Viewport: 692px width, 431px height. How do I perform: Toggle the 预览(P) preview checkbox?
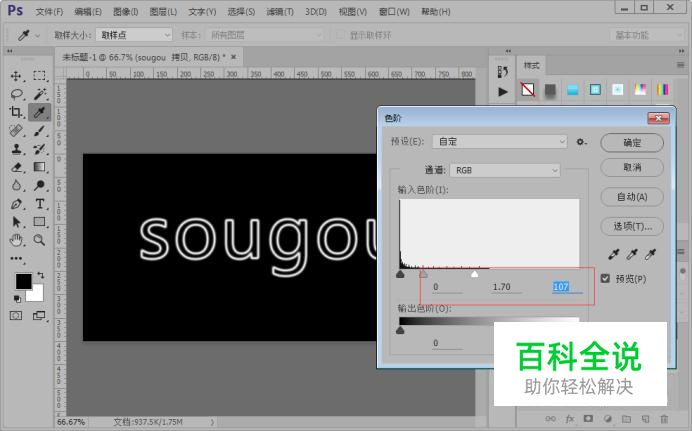point(606,278)
